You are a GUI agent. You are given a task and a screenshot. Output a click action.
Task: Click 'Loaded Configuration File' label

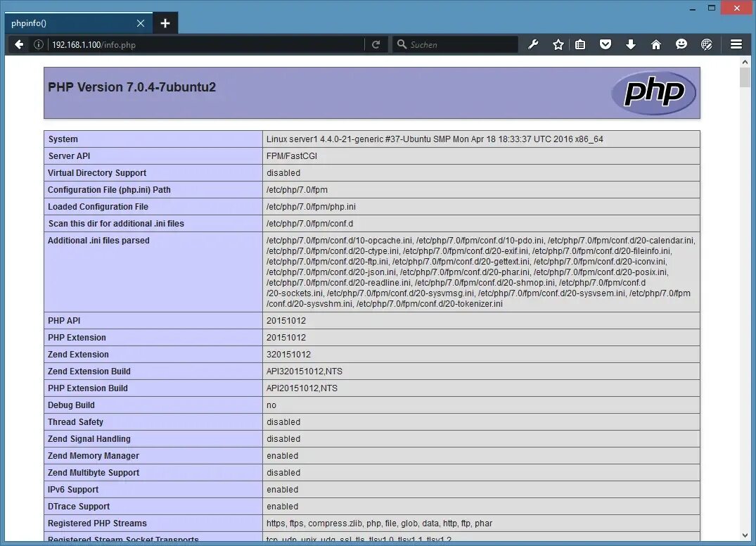(x=98, y=206)
